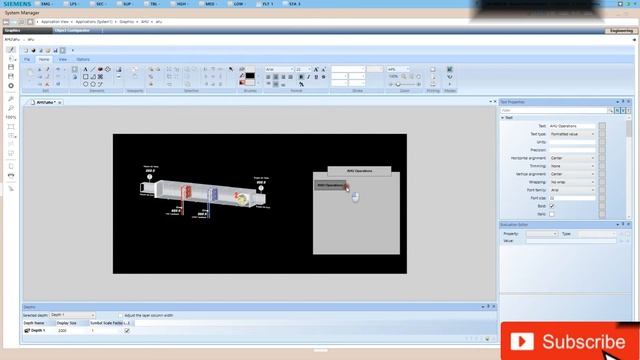The height and width of the screenshot is (360, 640).
Task: Click the Text Properties vertical scrollbar
Action: (x=629, y=167)
